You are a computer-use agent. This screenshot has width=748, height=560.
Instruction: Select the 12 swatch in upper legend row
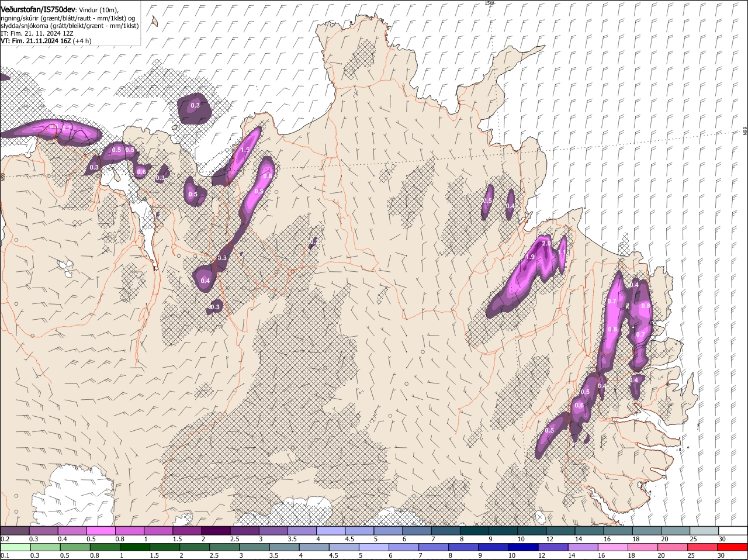(560, 531)
